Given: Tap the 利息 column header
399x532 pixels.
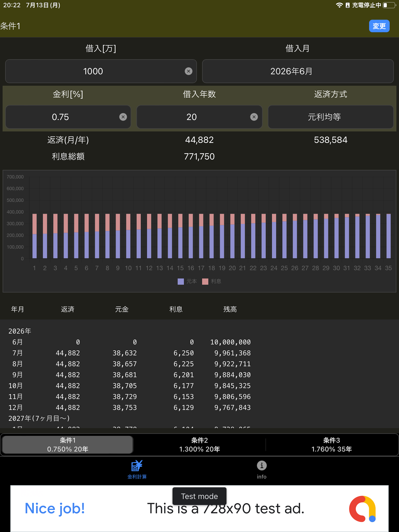Looking at the screenshot, I should tap(176, 309).
